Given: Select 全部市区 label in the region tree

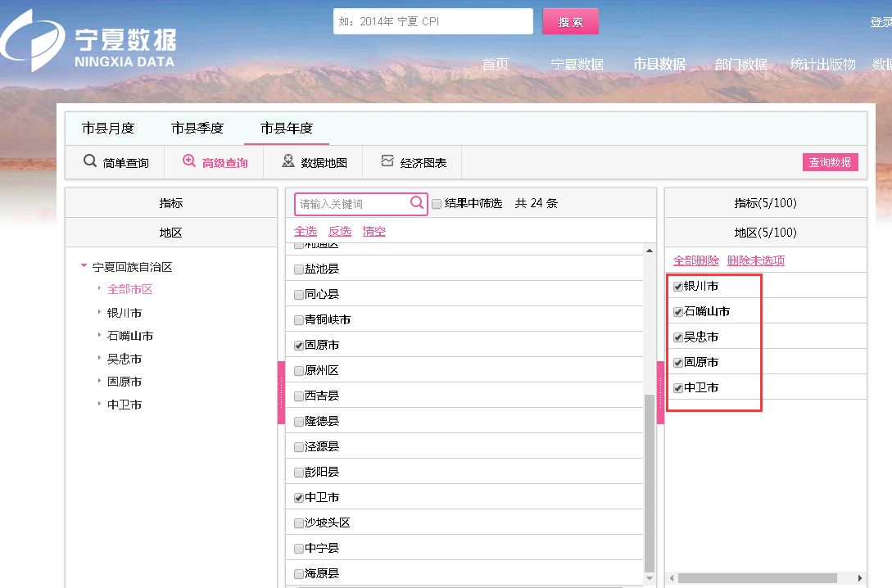Looking at the screenshot, I should (130, 289).
